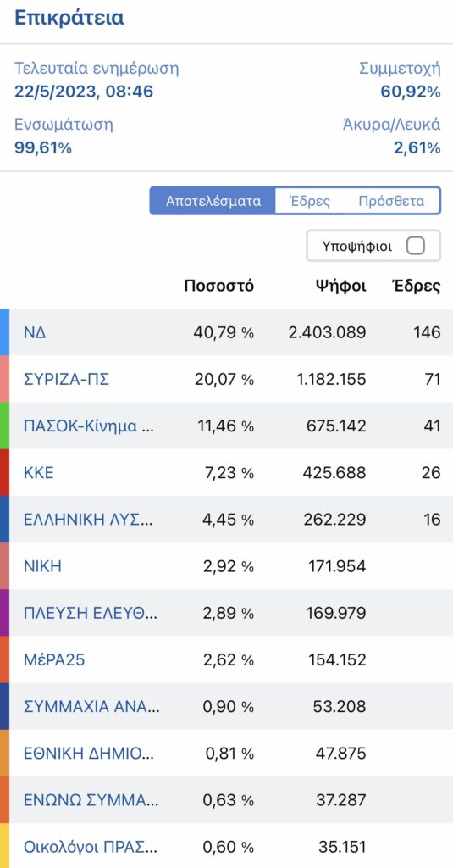
Task: Click the green ΠΑΣΟΚ color bar
Action: click(x=4, y=426)
